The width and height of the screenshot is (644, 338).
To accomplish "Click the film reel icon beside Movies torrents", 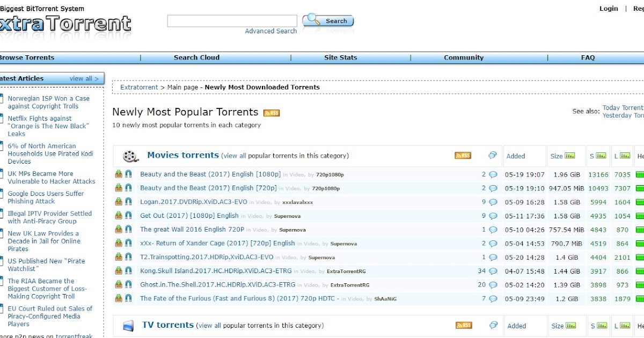I will (x=130, y=155).
